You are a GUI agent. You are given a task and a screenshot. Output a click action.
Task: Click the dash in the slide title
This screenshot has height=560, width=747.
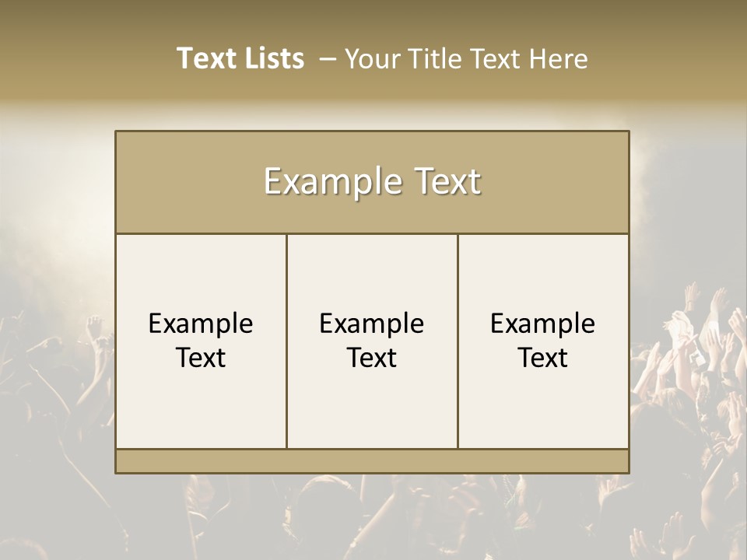coord(327,59)
